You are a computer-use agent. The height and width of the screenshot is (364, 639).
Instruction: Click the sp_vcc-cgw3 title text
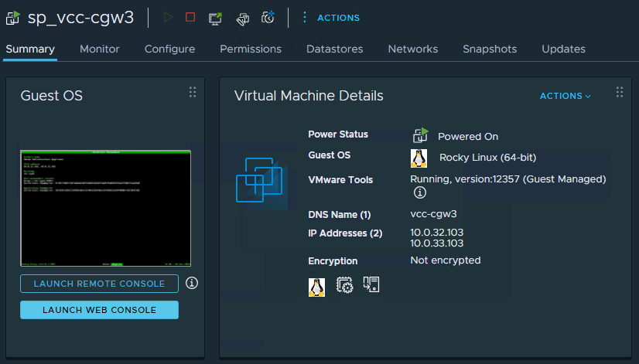(80, 18)
